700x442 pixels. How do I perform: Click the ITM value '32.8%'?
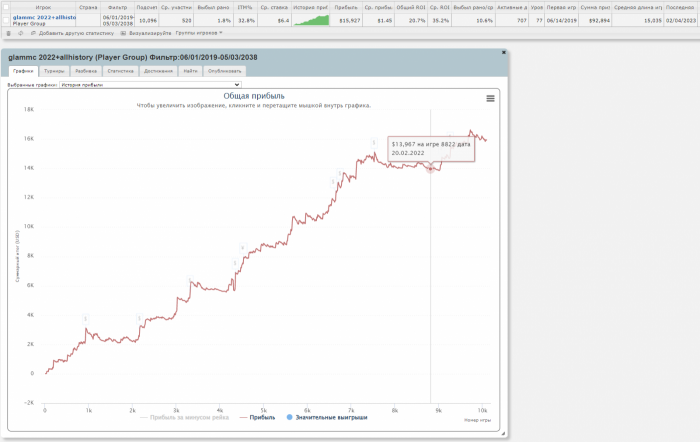[x=246, y=21]
